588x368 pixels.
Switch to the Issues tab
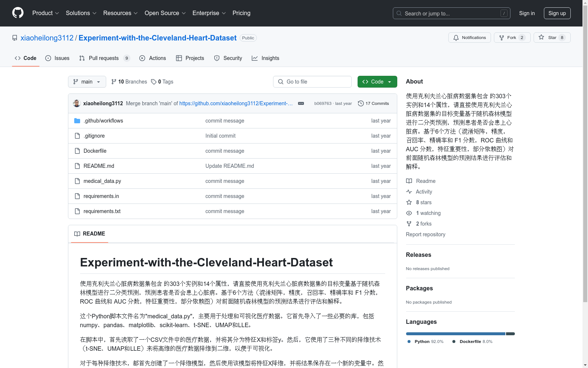(x=57, y=58)
